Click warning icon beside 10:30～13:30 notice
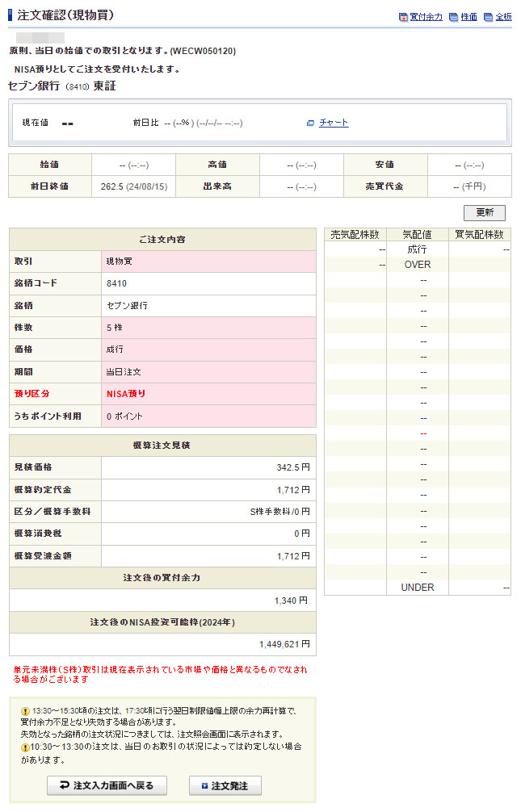Viewport: 521px width, 812px height. [x=25, y=747]
